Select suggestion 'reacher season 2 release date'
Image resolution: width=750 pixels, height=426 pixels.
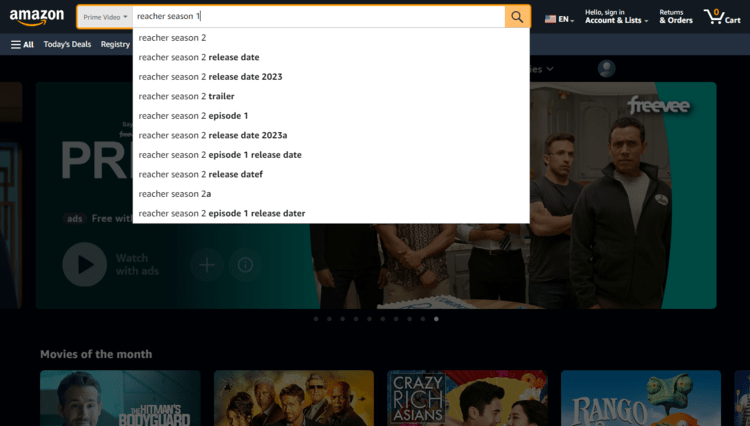click(x=331, y=57)
